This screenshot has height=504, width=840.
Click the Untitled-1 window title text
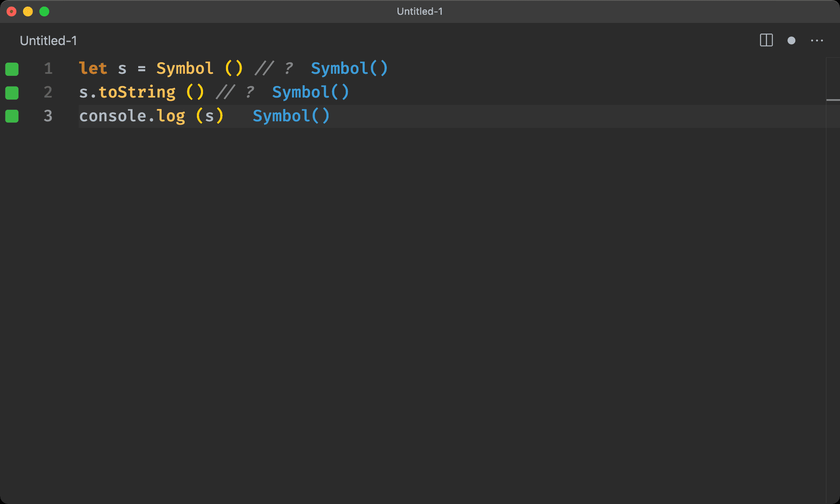click(x=420, y=11)
